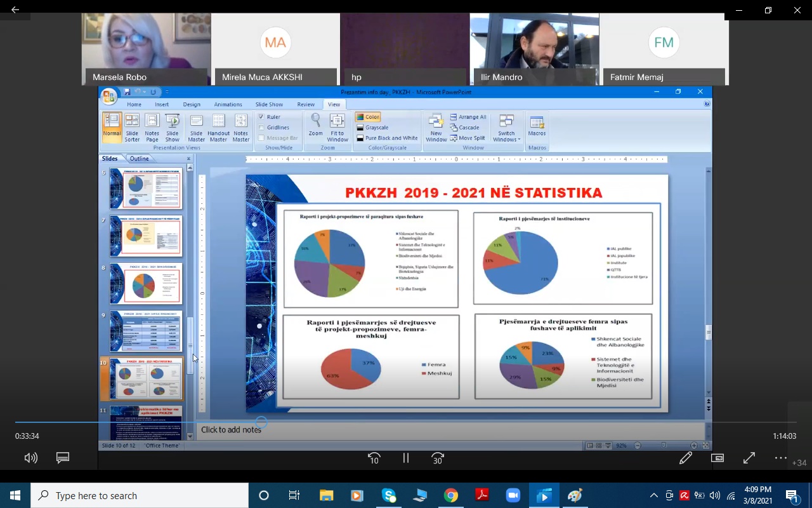Open Handout Master view
Viewport: 812px width, 508px height.
pyautogui.click(x=219, y=128)
